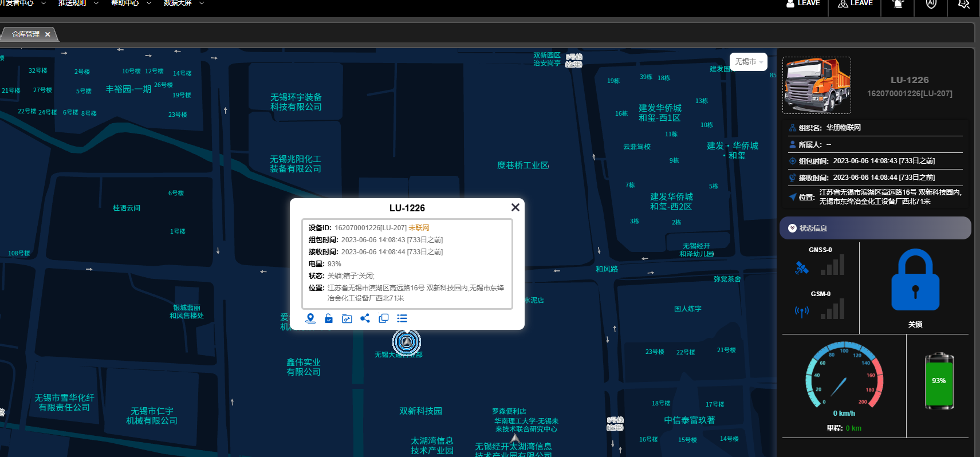
Task: Click the list icon in LU-1226 popup
Action: pos(402,318)
